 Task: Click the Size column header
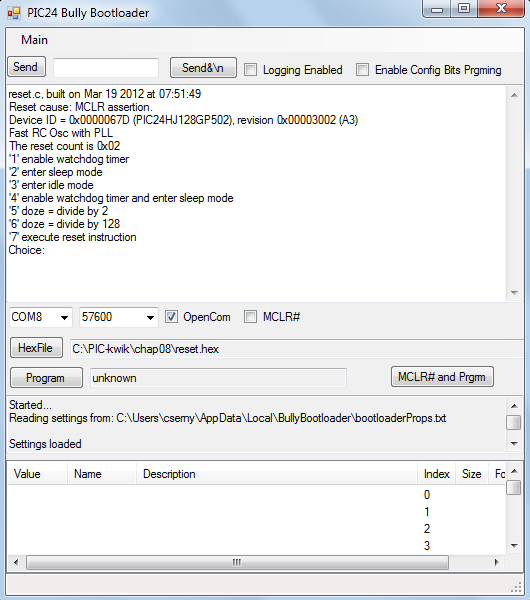[x=472, y=474]
